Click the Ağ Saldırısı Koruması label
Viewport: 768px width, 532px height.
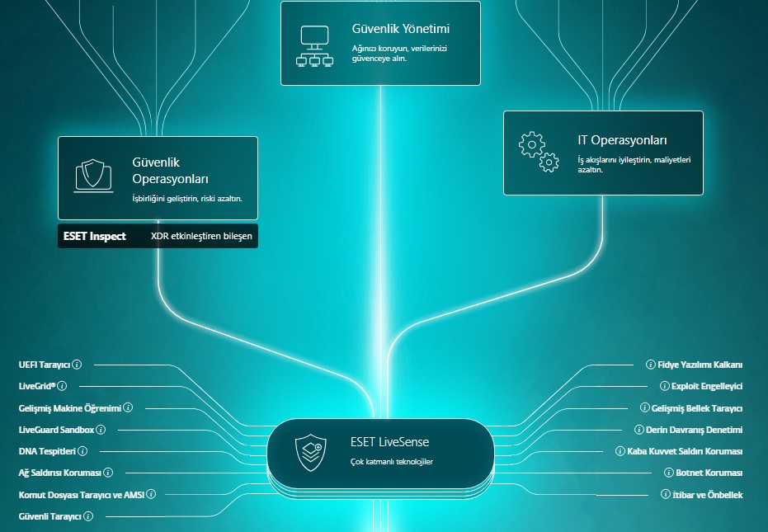click(x=59, y=473)
